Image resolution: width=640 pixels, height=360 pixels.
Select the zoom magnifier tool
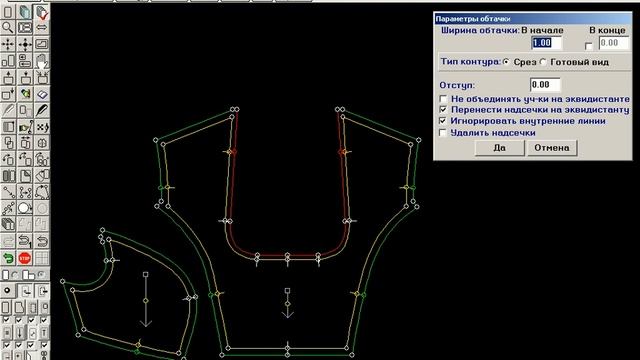(x=8, y=28)
